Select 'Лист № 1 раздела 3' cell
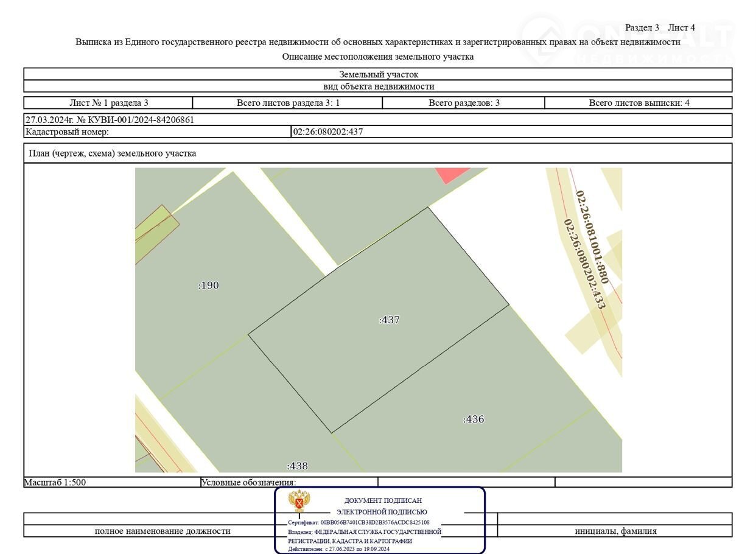756x554 pixels. 108,103
